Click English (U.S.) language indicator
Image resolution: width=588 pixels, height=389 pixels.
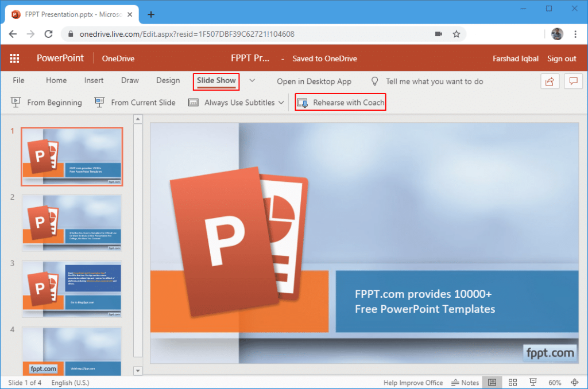(x=70, y=383)
